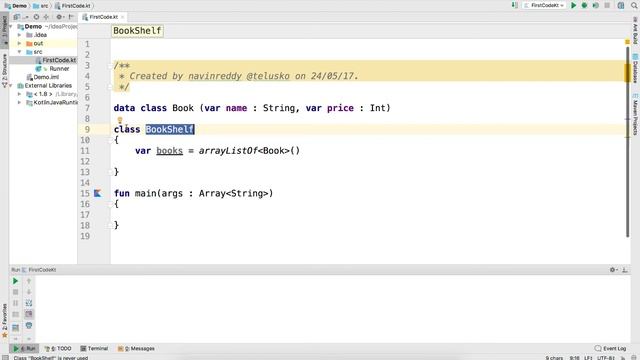Collapse the src folder

(x=19, y=52)
